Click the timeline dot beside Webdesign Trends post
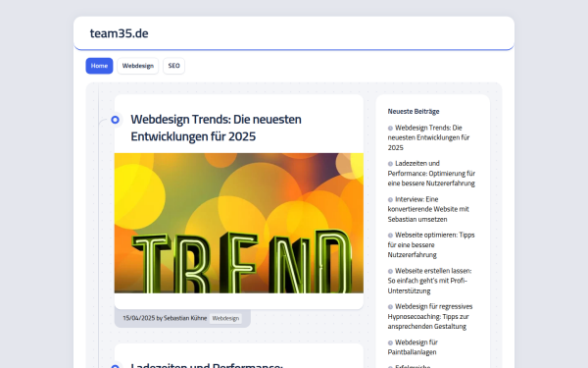The width and height of the screenshot is (588, 368). [x=115, y=120]
